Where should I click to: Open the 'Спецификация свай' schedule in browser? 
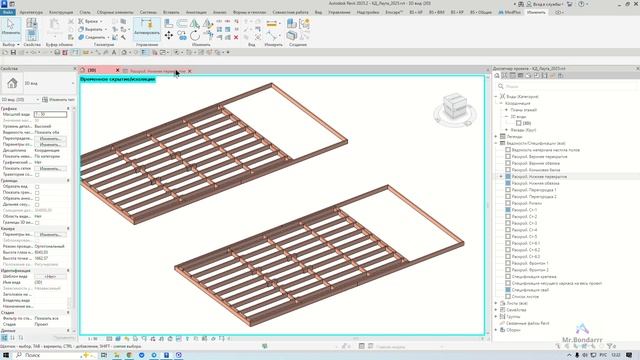[530, 290]
